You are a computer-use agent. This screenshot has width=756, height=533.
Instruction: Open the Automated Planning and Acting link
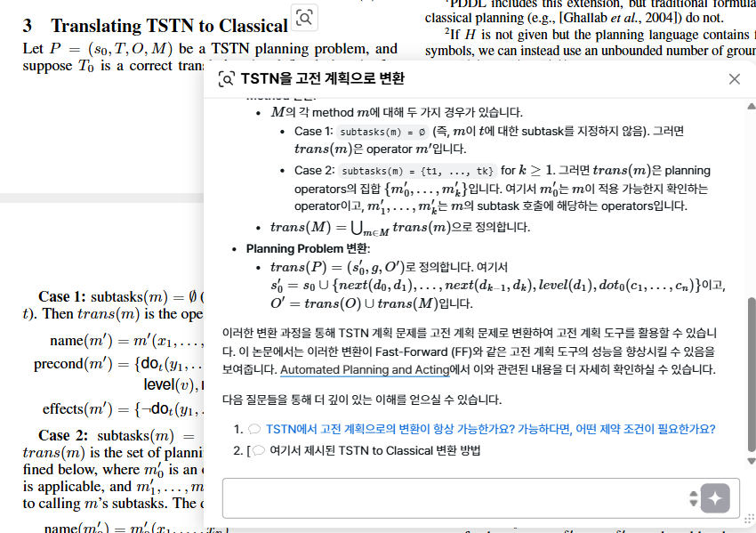click(x=365, y=370)
